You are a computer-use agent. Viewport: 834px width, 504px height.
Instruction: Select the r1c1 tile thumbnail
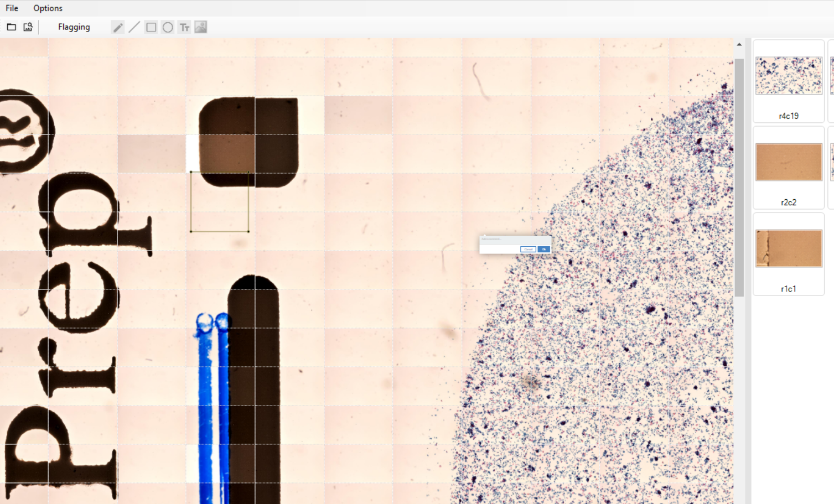click(x=788, y=248)
